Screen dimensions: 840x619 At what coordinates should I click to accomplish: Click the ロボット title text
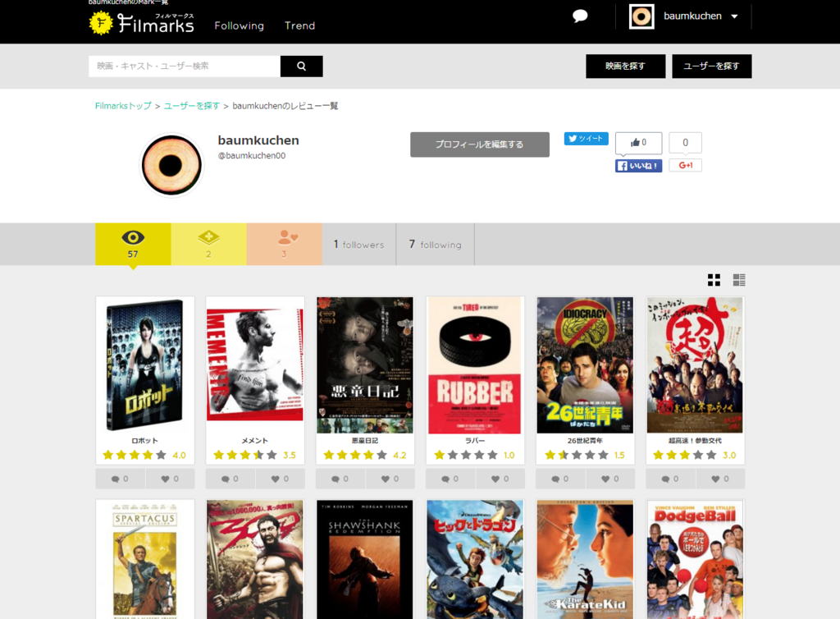144,441
